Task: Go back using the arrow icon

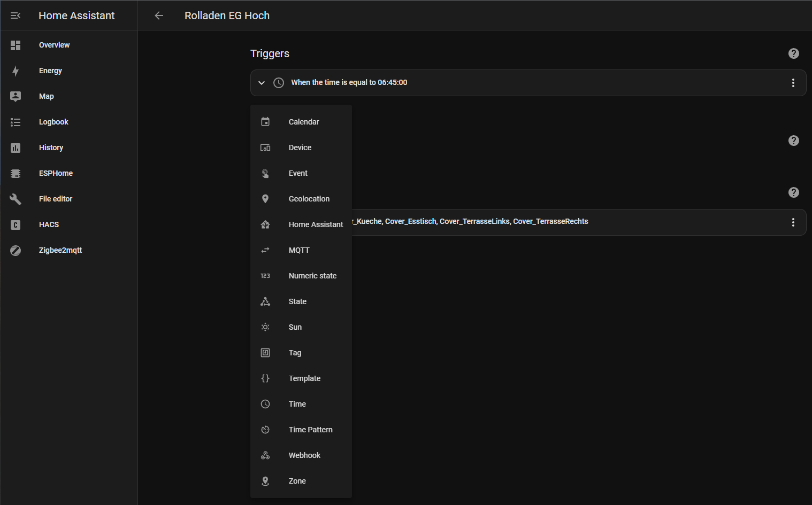Action: pyautogui.click(x=159, y=15)
